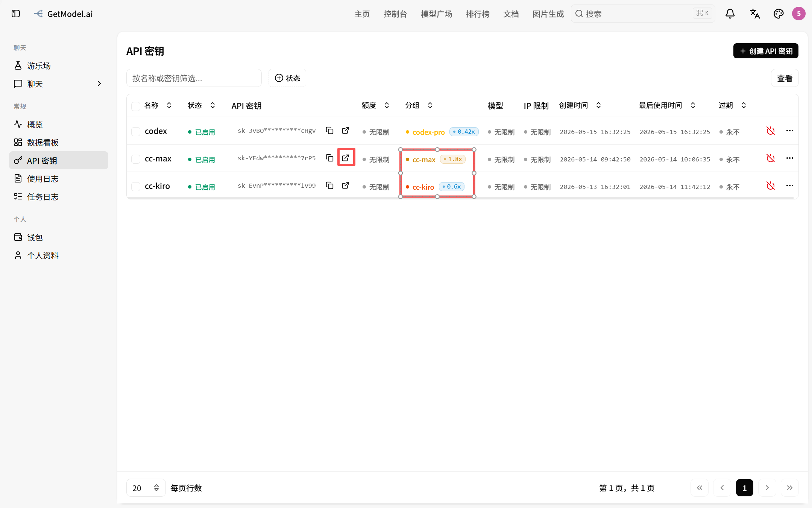Change rows per page value 20

pyautogui.click(x=146, y=488)
